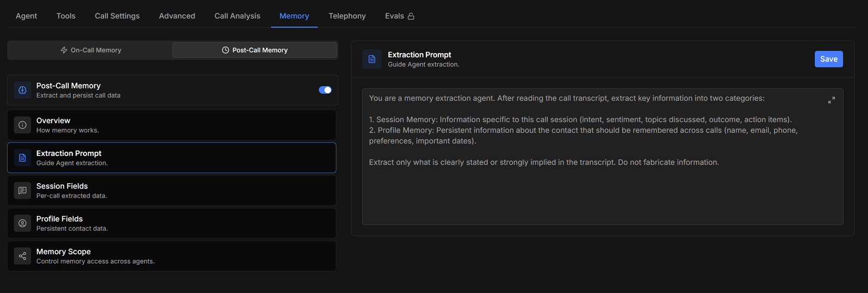Click the 'Extraction Prompt' panel heading
The height and width of the screenshot is (293, 868).
419,55
